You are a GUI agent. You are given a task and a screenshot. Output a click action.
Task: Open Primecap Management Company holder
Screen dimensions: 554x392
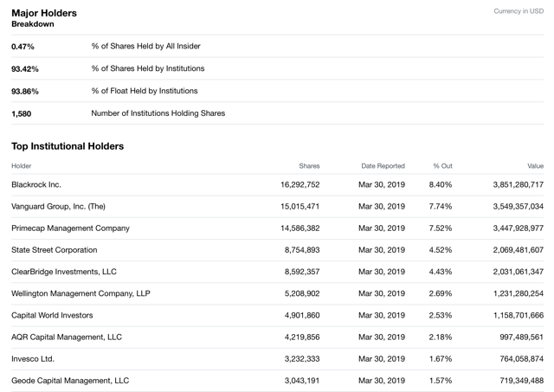(x=70, y=228)
